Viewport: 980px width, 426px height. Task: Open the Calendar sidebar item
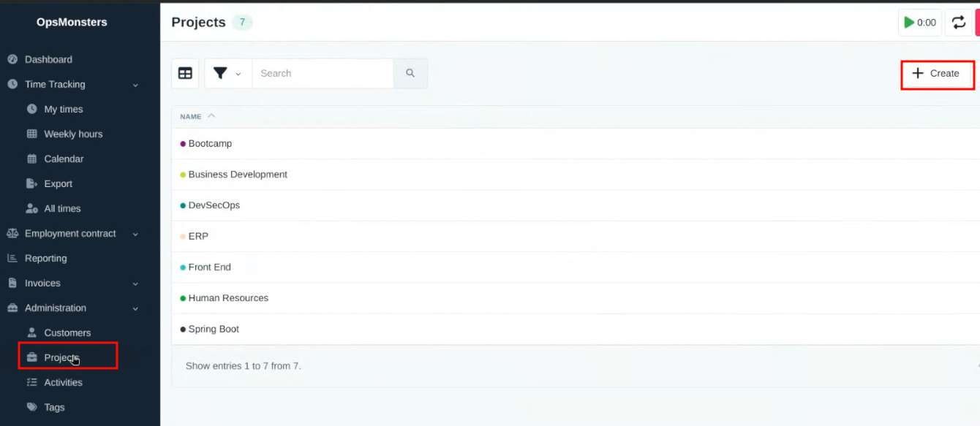[x=64, y=159]
